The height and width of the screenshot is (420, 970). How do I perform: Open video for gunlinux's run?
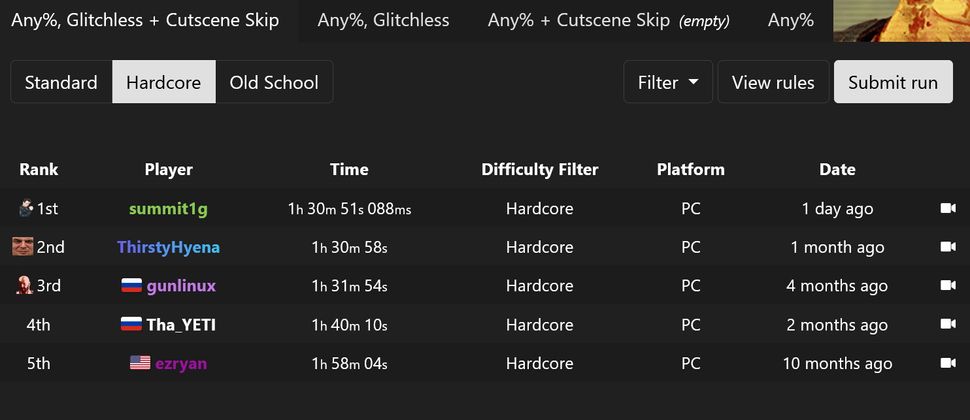pos(948,286)
